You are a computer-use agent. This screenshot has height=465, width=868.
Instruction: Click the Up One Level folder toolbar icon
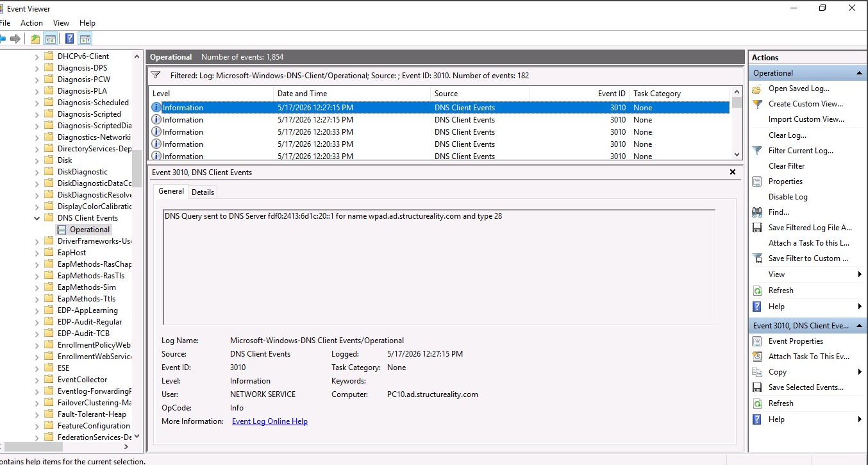click(35, 38)
